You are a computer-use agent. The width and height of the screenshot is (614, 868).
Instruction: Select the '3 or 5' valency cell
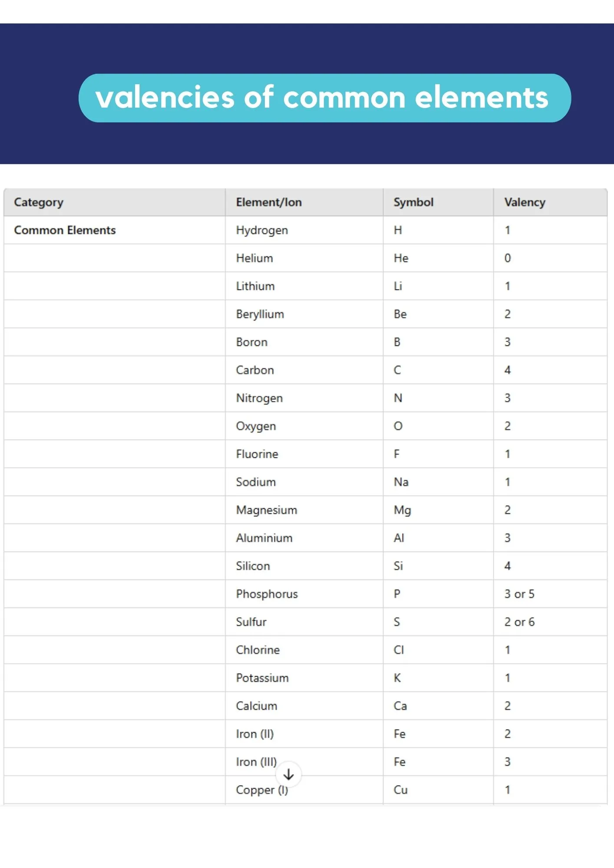(x=519, y=594)
